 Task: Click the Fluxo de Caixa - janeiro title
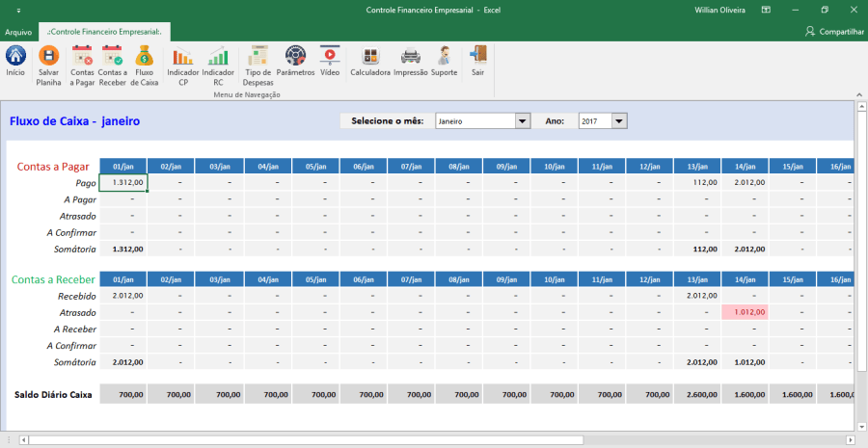point(74,121)
